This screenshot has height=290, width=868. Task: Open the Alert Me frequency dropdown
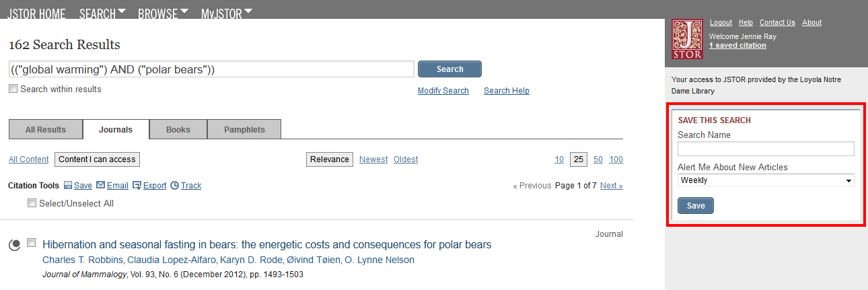click(765, 180)
